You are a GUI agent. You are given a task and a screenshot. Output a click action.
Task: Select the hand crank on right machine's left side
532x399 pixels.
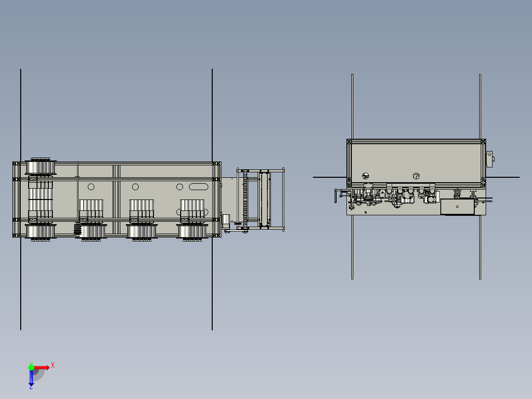pos(342,195)
